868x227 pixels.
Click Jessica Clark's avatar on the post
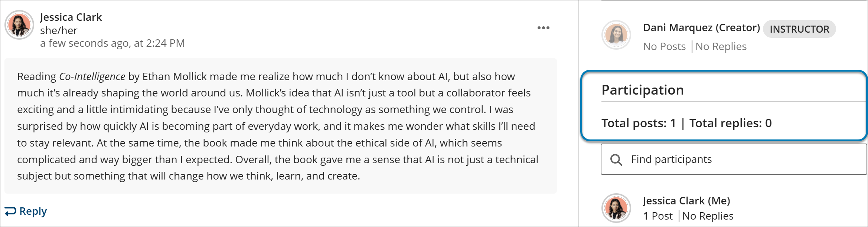click(19, 25)
